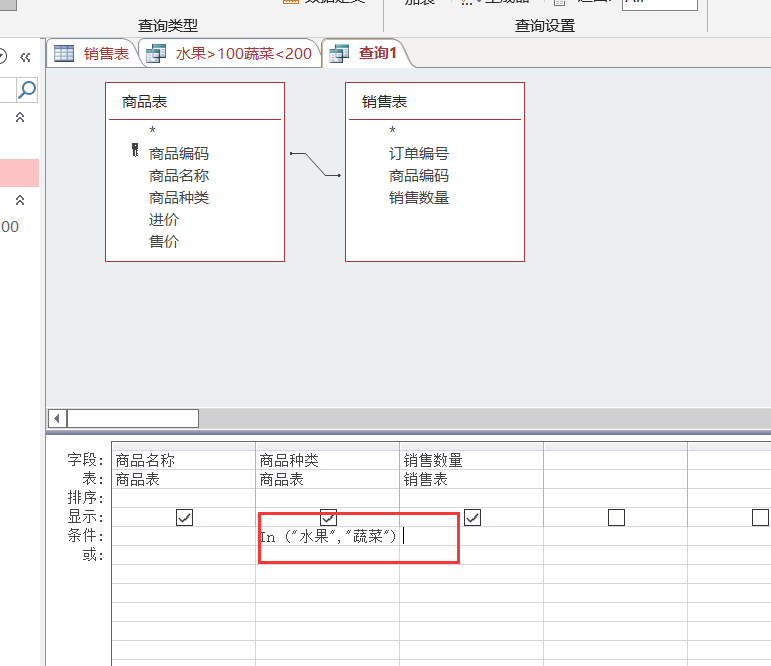Toggle the 显示 checkbox for 销售数量 column
Image resolution: width=771 pixels, height=666 pixels.
tap(473, 517)
